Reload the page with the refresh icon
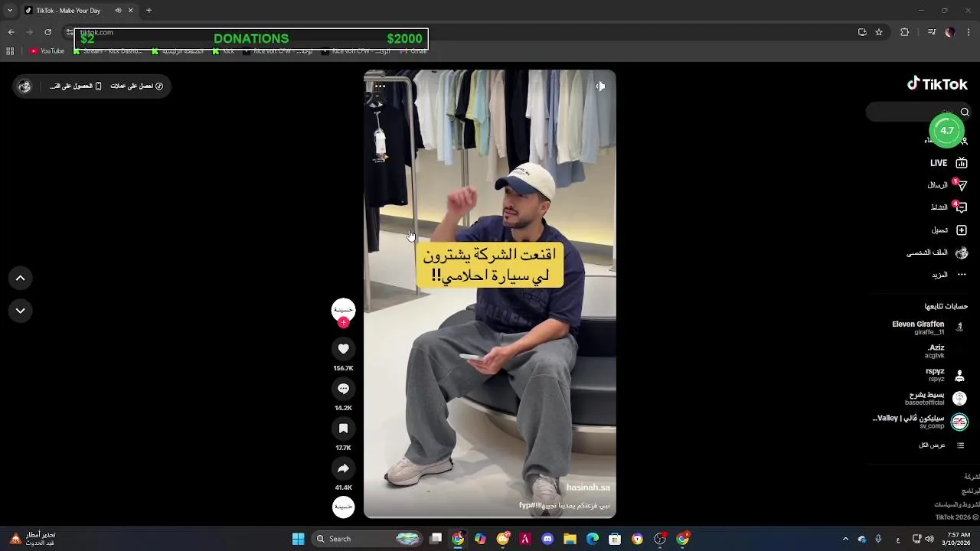 (x=47, y=32)
